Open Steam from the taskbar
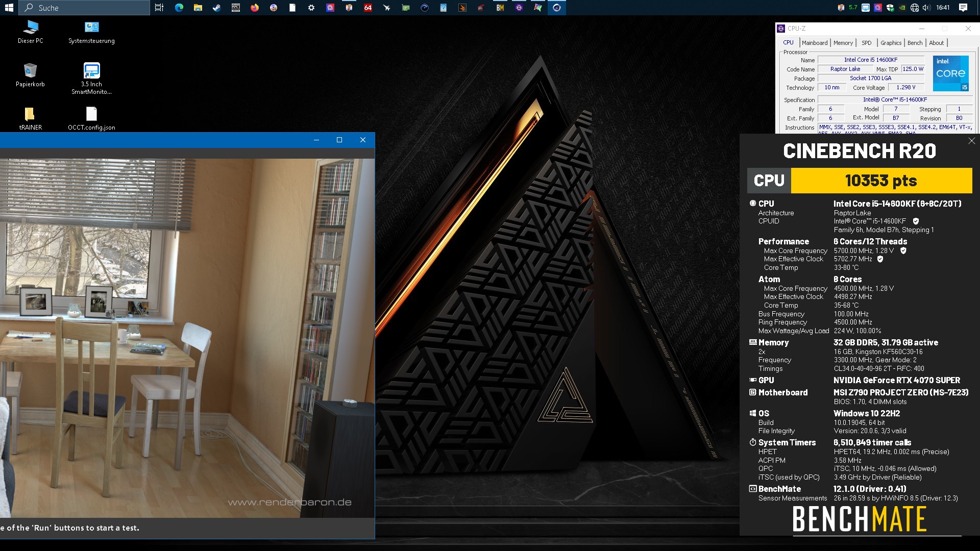980x551 pixels. [x=217, y=8]
